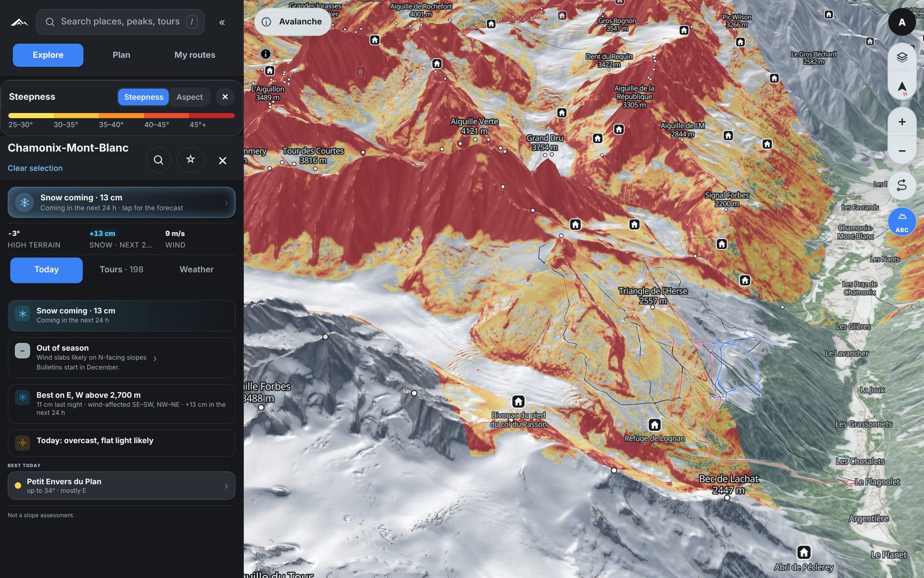Click the 9 m/s wind stat
This screenshot has height=578, width=924.
[x=175, y=239]
